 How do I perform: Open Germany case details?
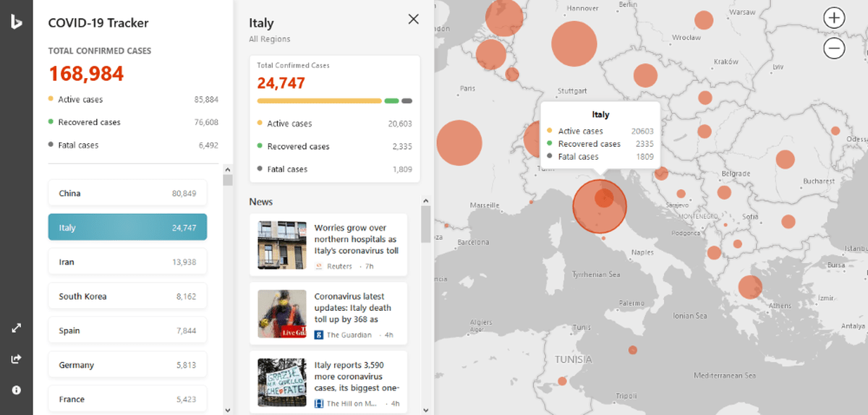(127, 365)
